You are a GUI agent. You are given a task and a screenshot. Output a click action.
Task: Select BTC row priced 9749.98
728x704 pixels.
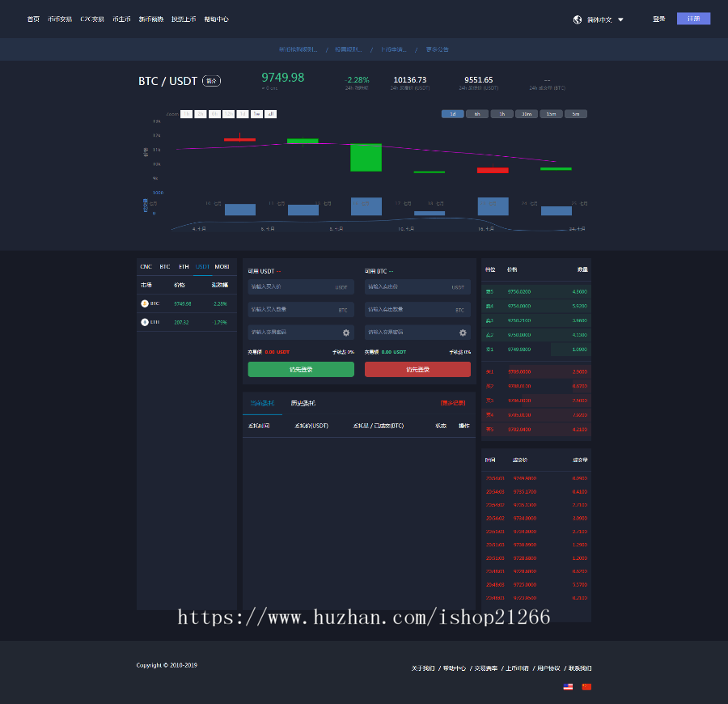[187, 303]
